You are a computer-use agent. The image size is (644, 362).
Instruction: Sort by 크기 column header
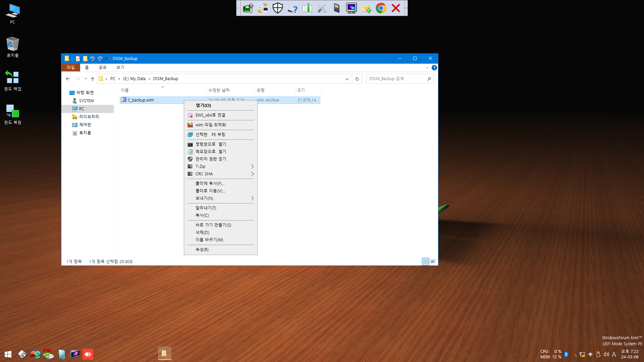308,90
